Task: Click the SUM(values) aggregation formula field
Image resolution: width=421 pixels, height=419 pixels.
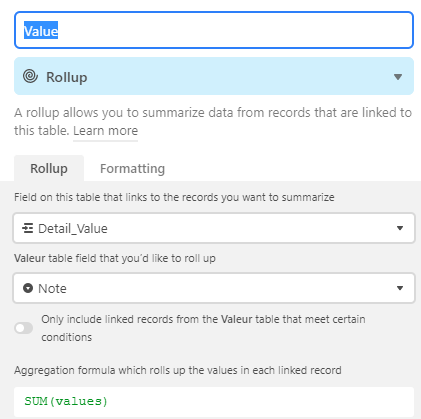Action: [214, 401]
